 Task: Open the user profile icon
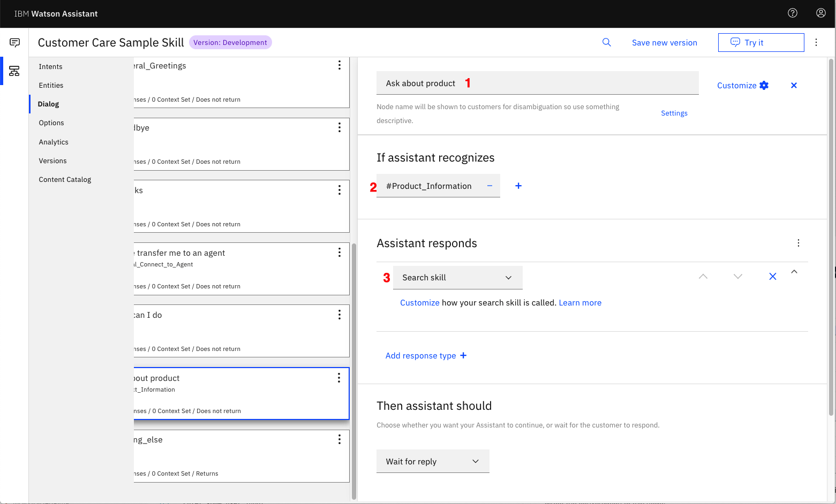click(x=820, y=13)
